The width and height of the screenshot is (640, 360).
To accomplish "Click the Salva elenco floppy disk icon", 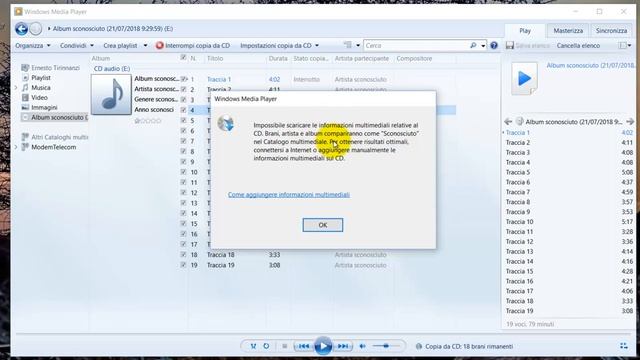I will click(x=510, y=45).
